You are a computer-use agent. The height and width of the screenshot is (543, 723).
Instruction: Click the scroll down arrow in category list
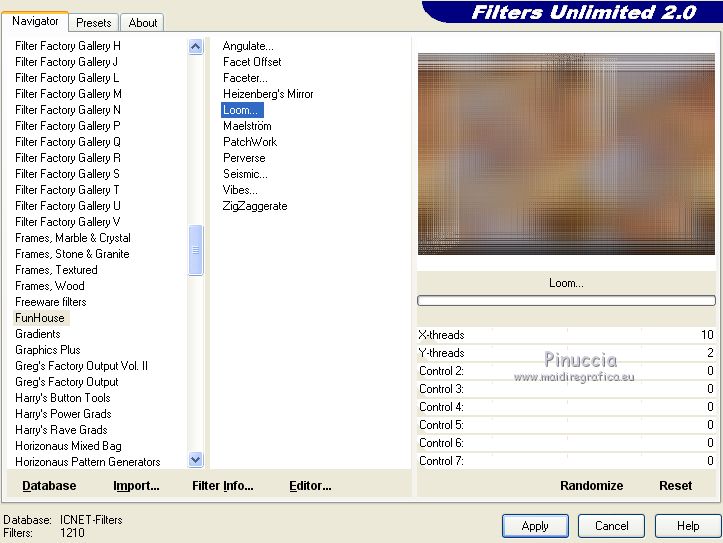pos(196,460)
